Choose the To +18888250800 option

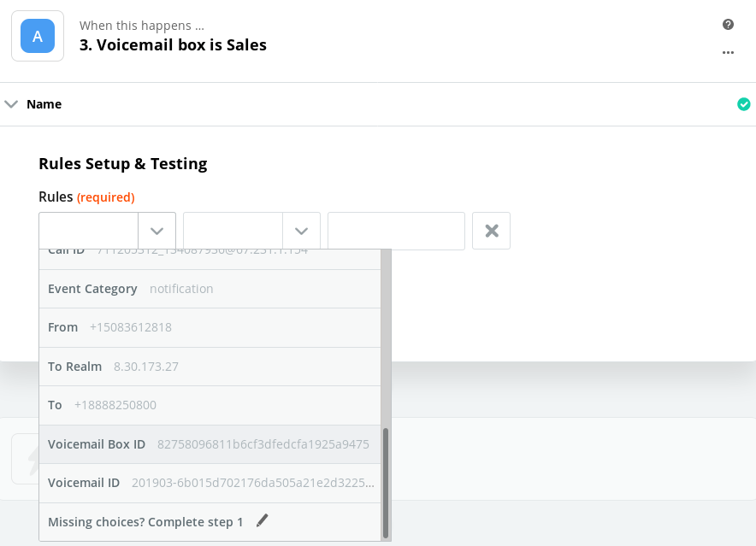pos(210,405)
